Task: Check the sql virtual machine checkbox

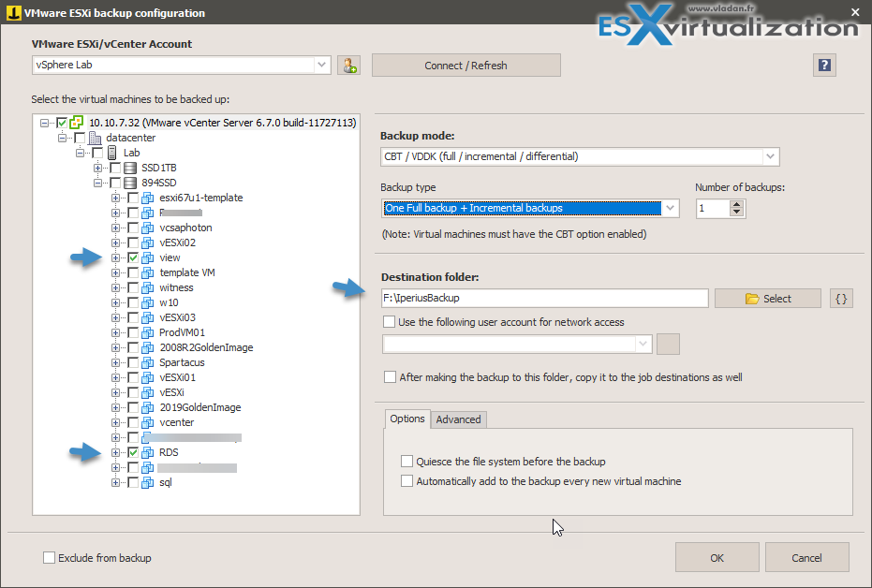Action: [133, 483]
